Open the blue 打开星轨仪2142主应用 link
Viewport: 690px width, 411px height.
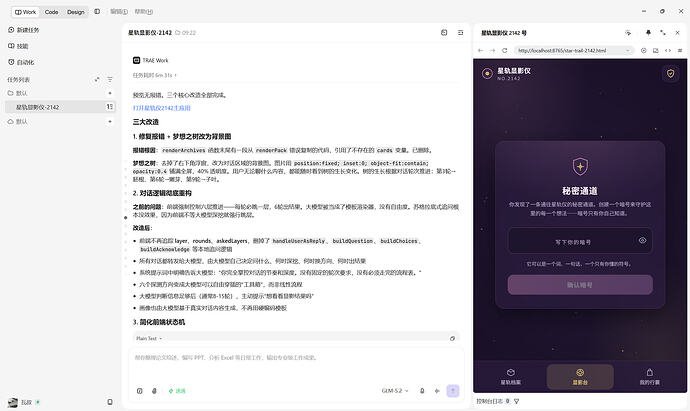click(161, 108)
